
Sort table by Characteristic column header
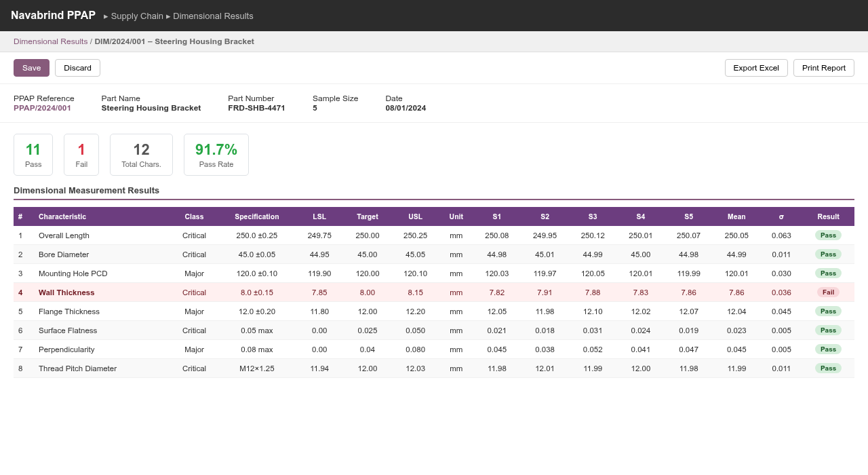(62, 216)
